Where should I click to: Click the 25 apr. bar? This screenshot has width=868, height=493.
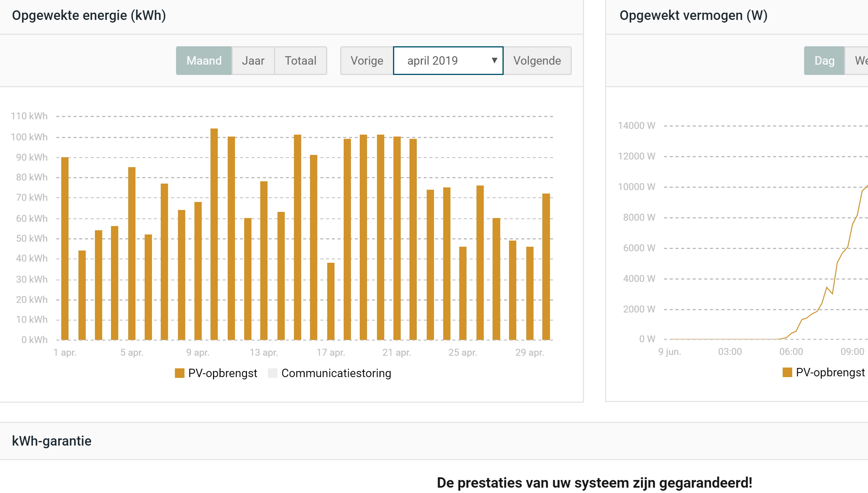[463, 293]
